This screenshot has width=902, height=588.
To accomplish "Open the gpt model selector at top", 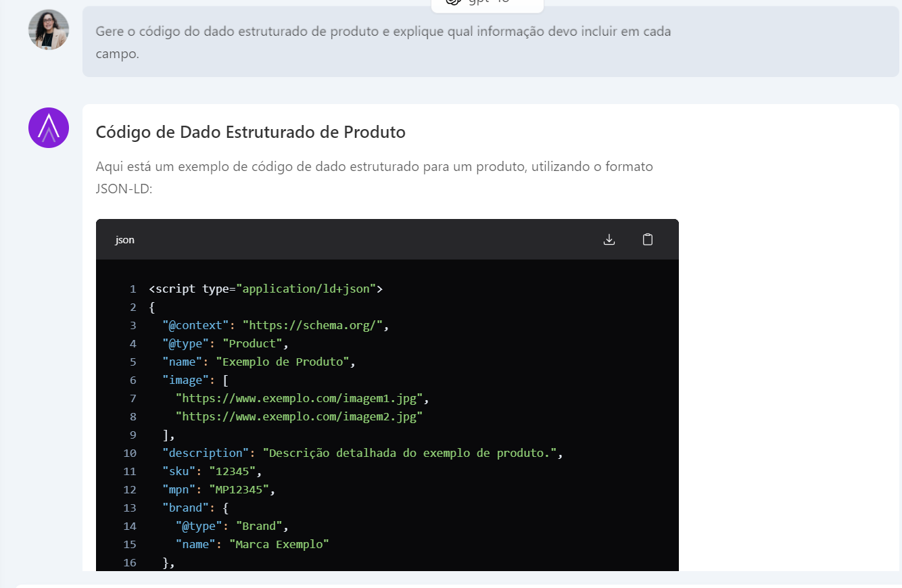I will [x=487, y=3].
